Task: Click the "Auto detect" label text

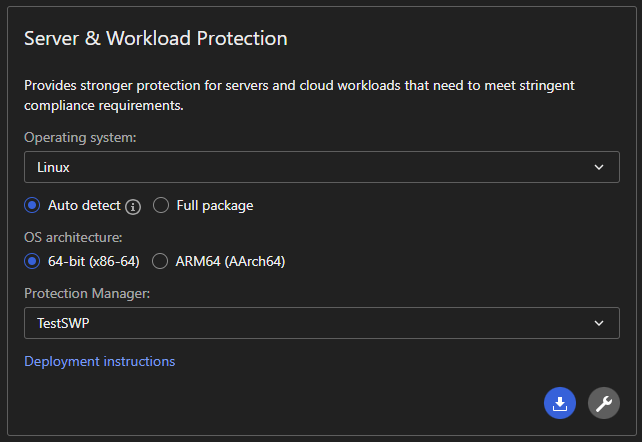Action: [84, 205]
